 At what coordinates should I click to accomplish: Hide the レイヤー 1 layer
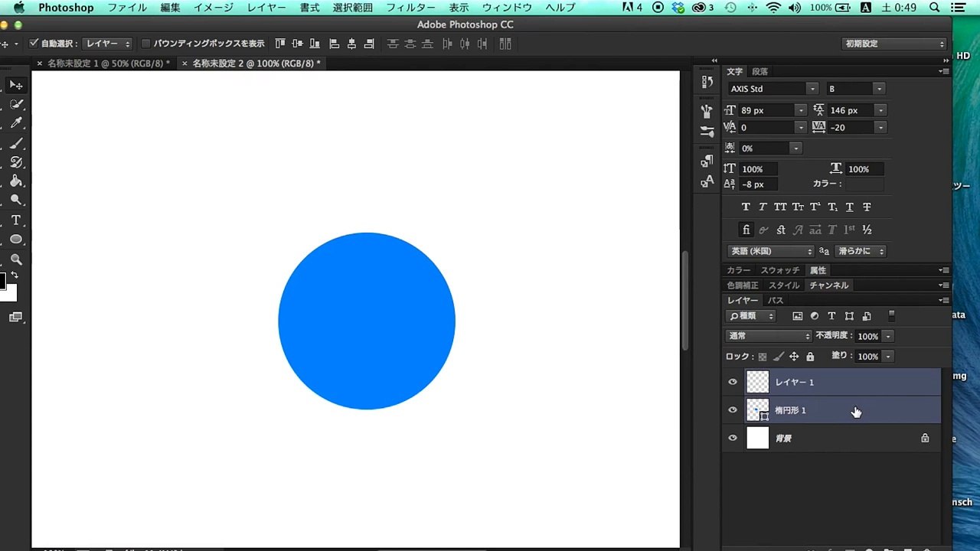[x=733, y=382]
